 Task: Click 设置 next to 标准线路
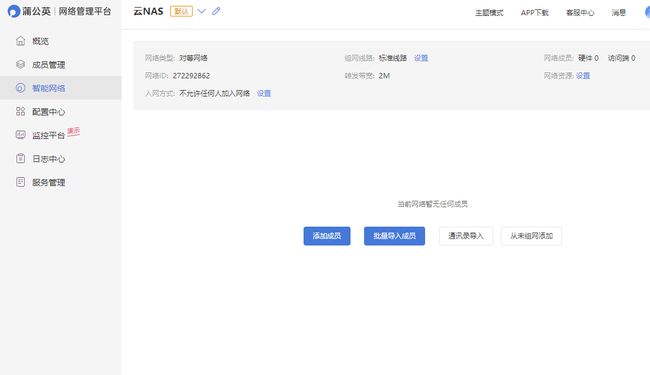pyautogui.click(x=421, y=58)
